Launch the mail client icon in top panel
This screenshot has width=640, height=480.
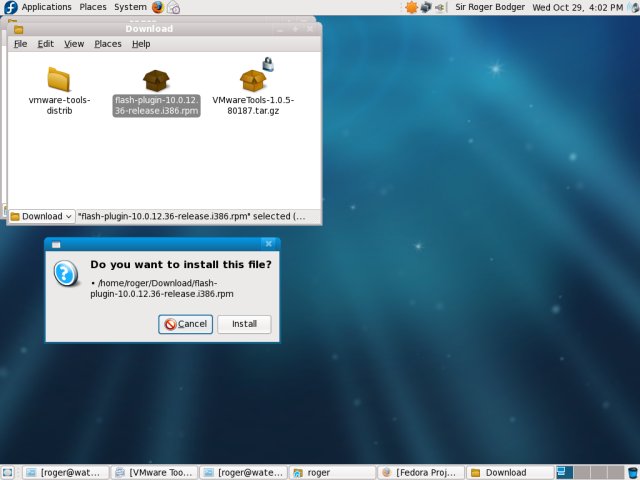tap(173, 7)
